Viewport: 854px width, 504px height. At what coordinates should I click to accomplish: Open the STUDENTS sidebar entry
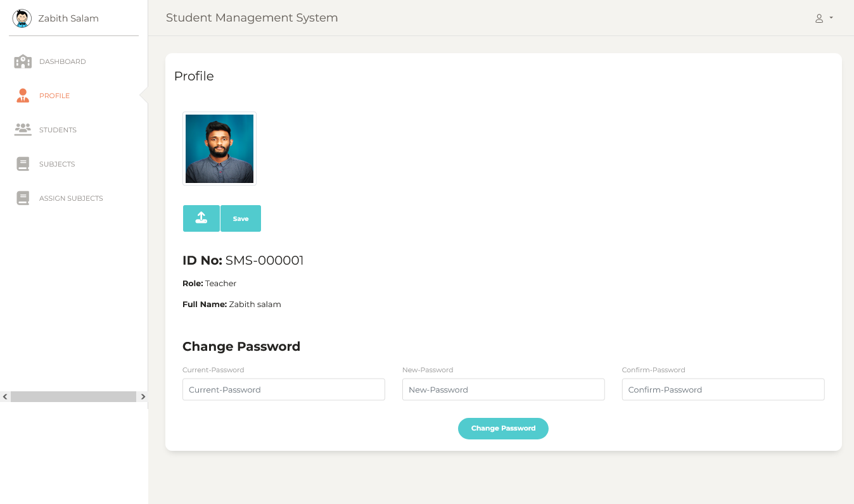pos(58,129)
